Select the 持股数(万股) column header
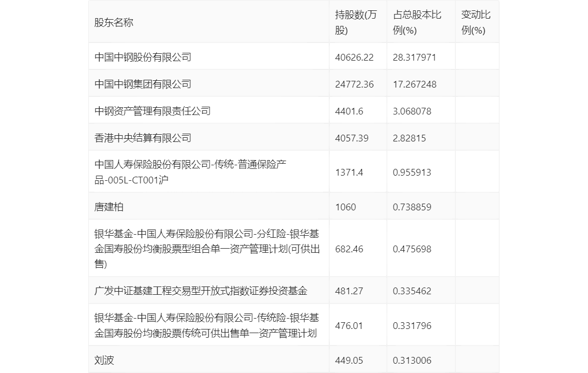 point(356,22)
